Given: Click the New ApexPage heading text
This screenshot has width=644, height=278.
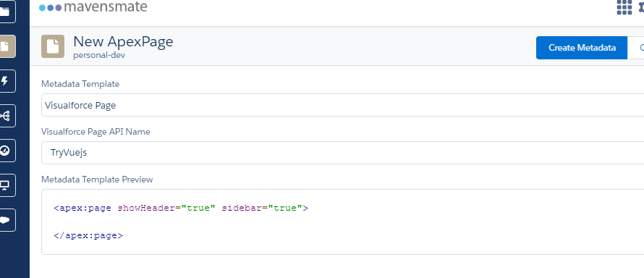Looking at the screenshot, I should click(123, 41).
